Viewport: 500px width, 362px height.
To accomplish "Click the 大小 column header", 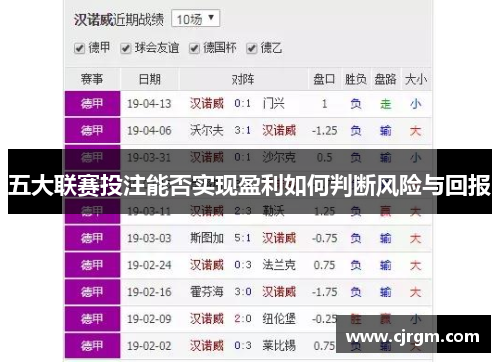I will click(416, 79).
